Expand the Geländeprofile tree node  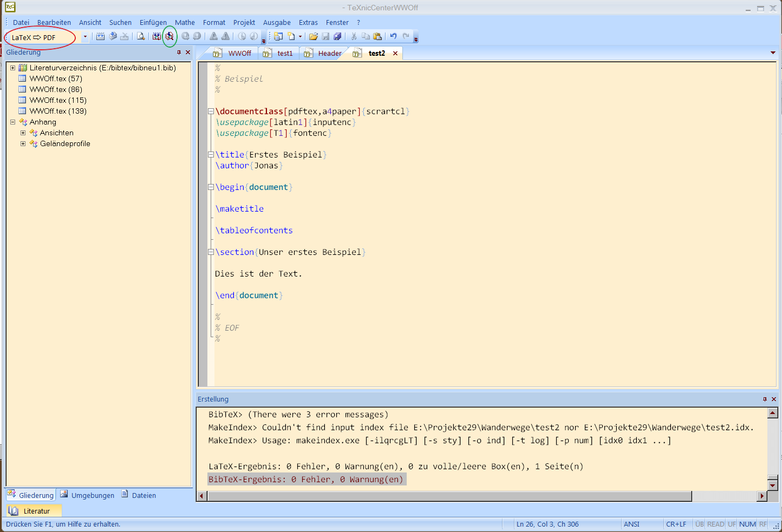23,144
